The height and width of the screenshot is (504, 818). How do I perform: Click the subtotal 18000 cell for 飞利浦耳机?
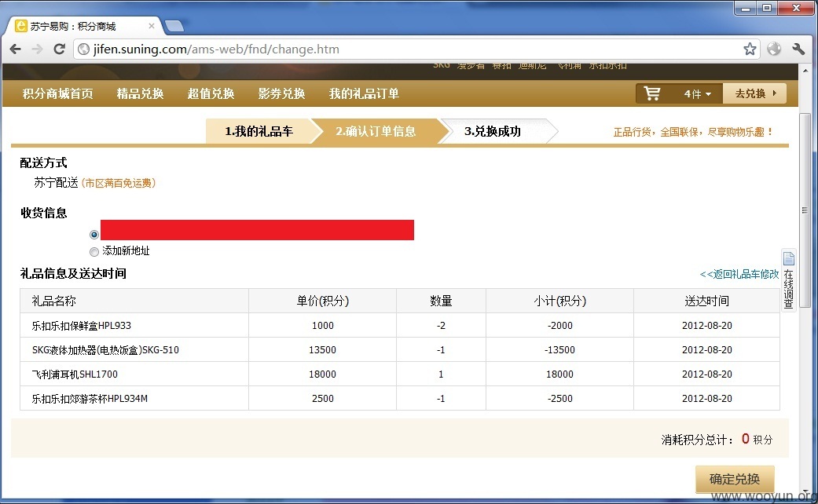[x=559, y=374]
